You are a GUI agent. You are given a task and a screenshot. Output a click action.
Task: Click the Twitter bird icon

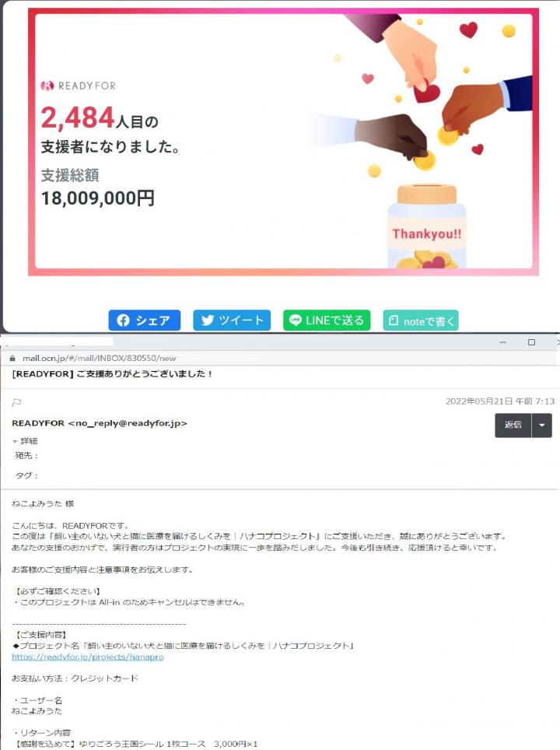tap(208, 320)
